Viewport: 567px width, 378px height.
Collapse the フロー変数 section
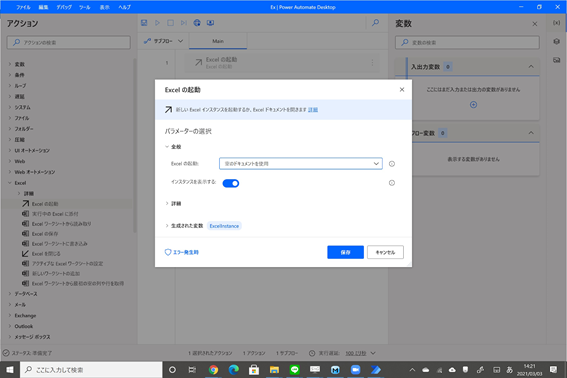click(531, 133)
